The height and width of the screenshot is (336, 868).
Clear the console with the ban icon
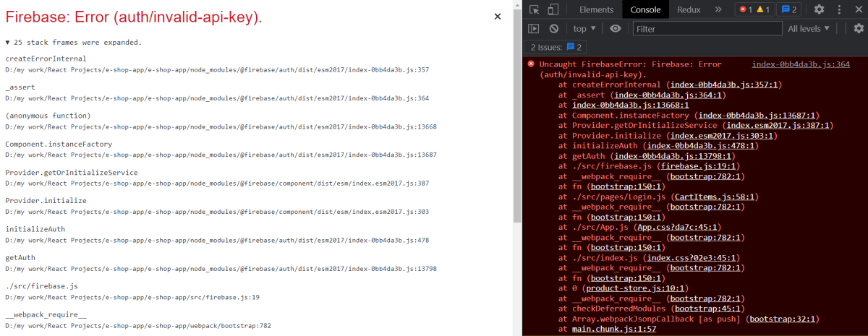pyautogui.click(x=553, y=28)
